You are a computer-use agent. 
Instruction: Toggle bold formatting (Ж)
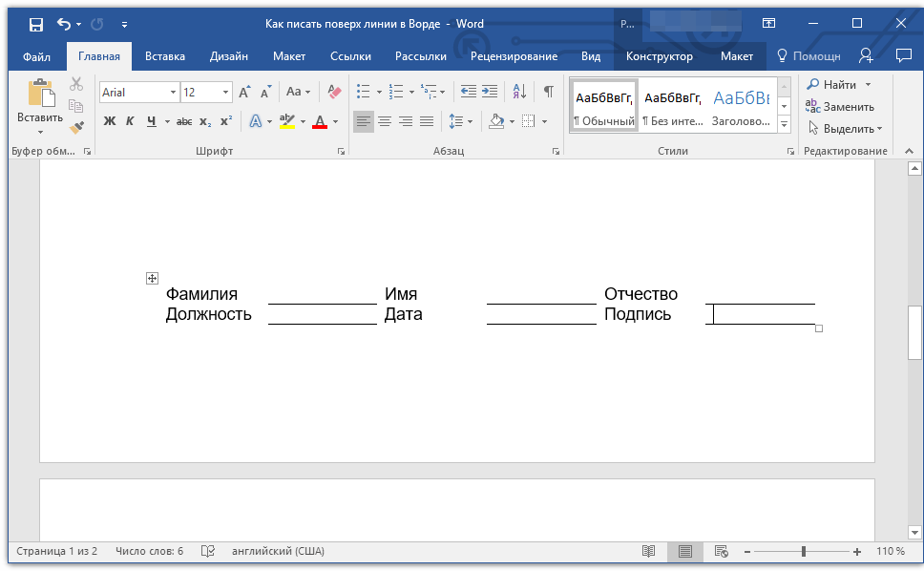click(x=109, y=121)
